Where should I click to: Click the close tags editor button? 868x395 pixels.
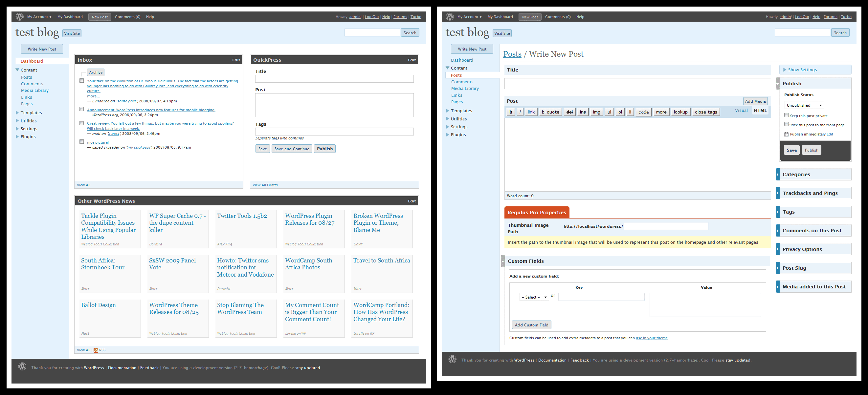706,112
